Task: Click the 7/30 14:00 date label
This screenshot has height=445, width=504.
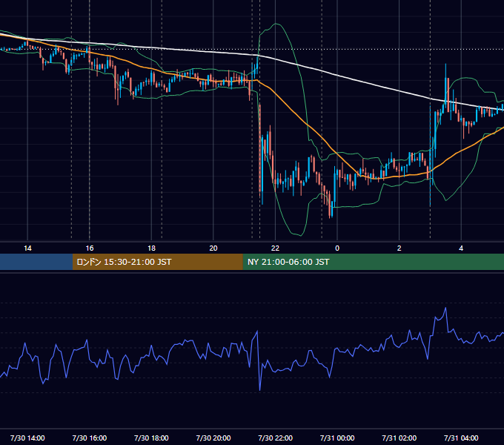Action: click(27, 438)
